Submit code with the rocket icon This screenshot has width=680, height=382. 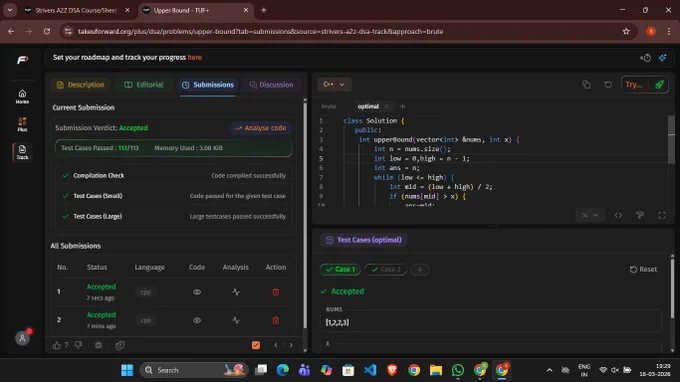(659, 85)
